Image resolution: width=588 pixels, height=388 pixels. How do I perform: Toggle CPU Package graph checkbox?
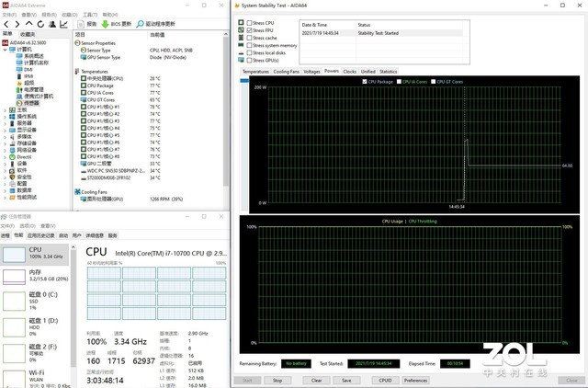[365, 82]
